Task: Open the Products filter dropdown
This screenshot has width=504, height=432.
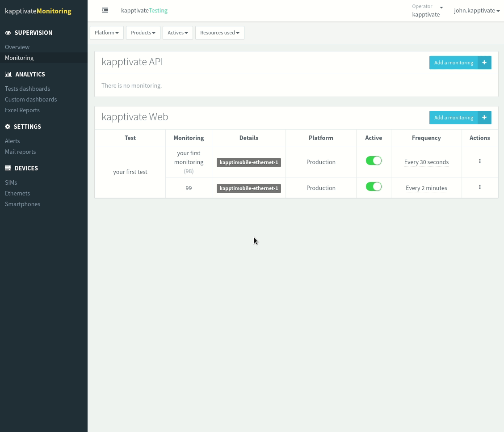Action: 143,33
